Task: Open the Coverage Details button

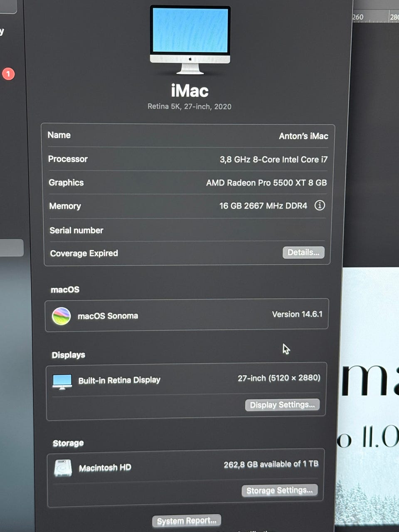Action: pos(303,252)
